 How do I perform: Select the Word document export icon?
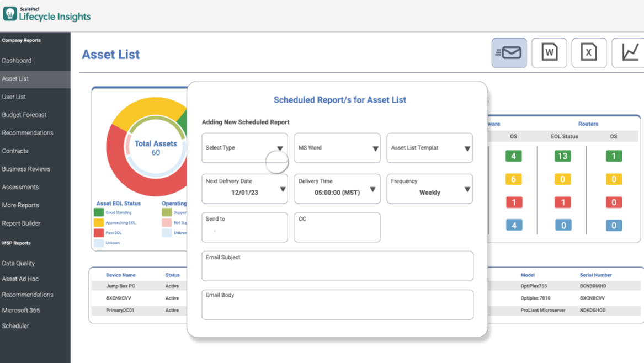pyautogui.click(x=549, y=52)
